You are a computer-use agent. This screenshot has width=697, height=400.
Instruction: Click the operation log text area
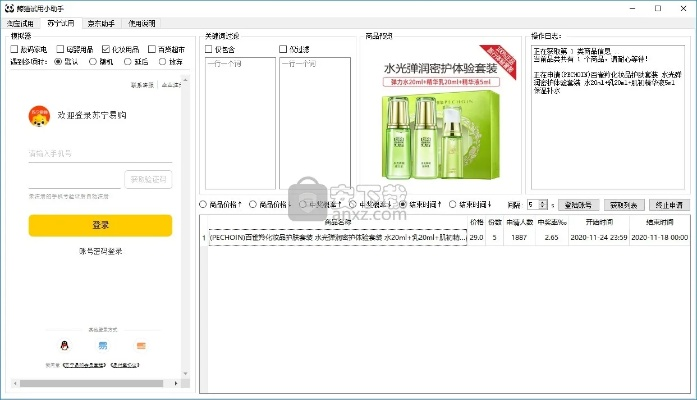(x=608, y=117)
